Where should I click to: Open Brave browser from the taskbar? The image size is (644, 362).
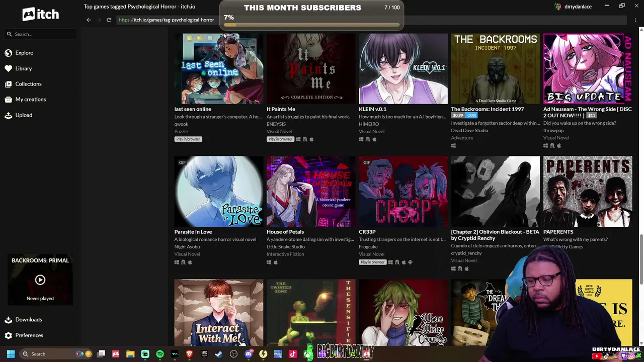[190, 354]
